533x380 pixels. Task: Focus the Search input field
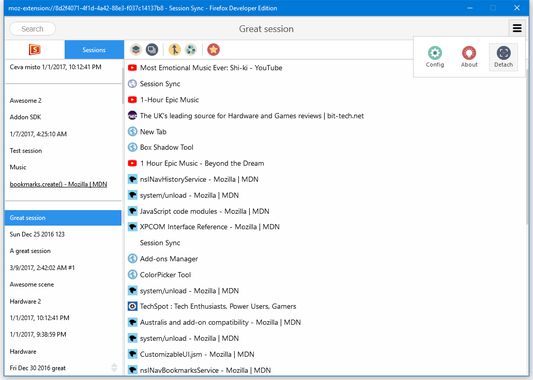33,29
